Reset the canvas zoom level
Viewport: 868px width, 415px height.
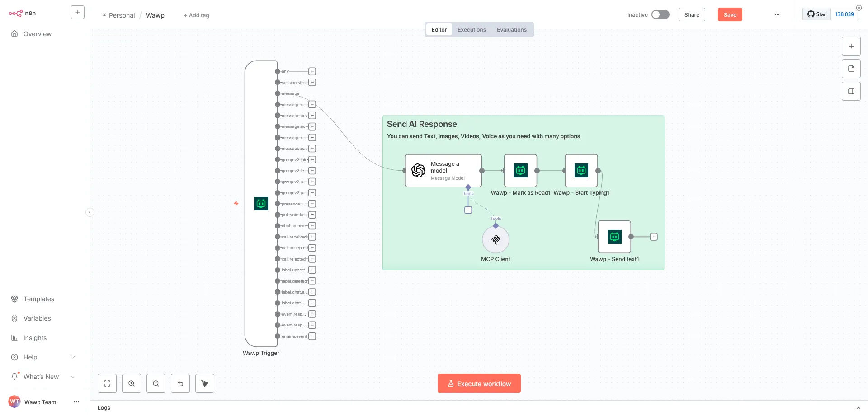click(x=180, y=383)
